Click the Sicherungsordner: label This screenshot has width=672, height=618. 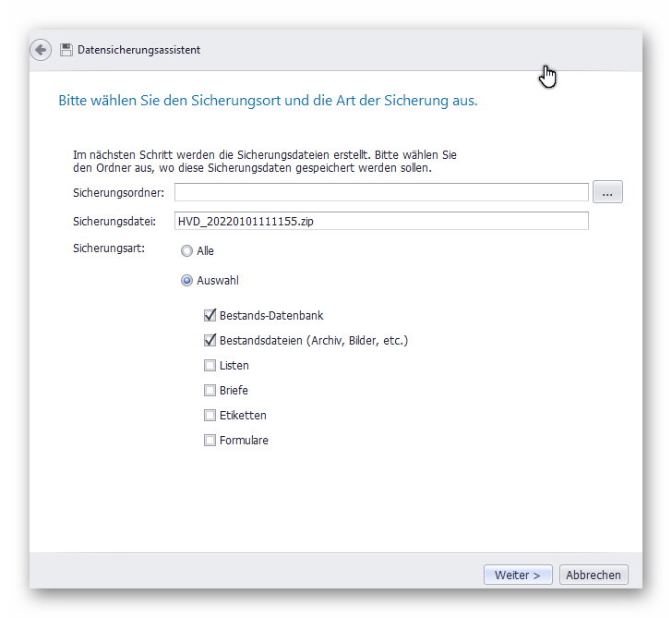118,193
